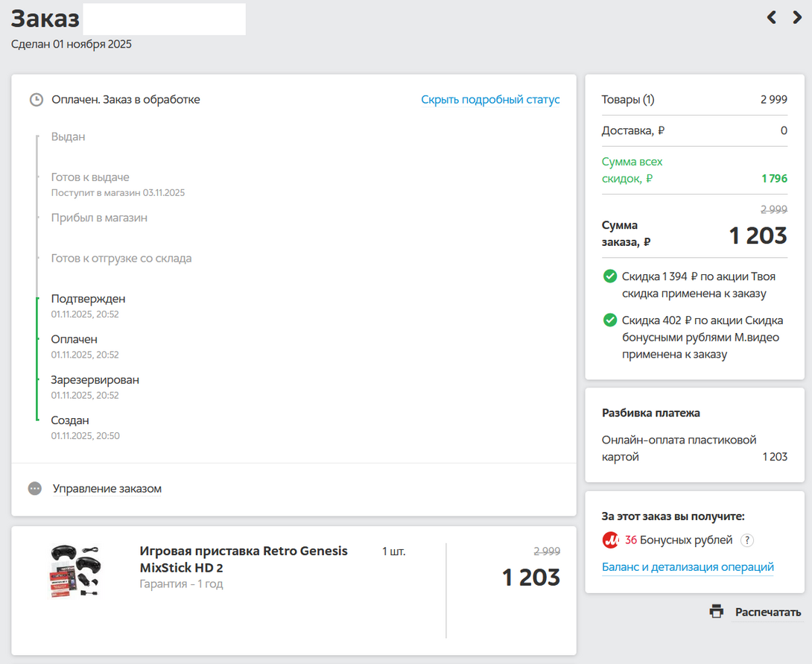Screen dimensions: 812x664
Task: Open Баланс и детализация операций link
Action: point(688,567)
